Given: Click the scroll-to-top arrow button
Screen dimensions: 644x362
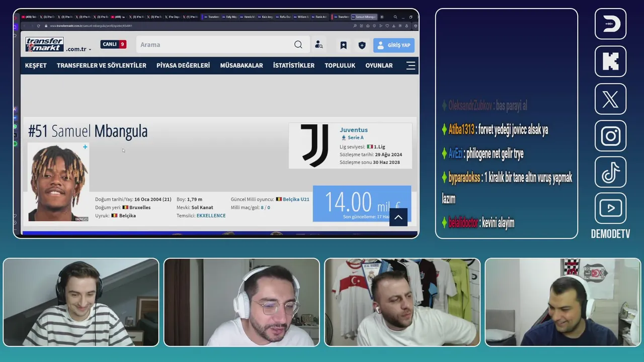Looking at the screenshot, I should tap(398, 217).
